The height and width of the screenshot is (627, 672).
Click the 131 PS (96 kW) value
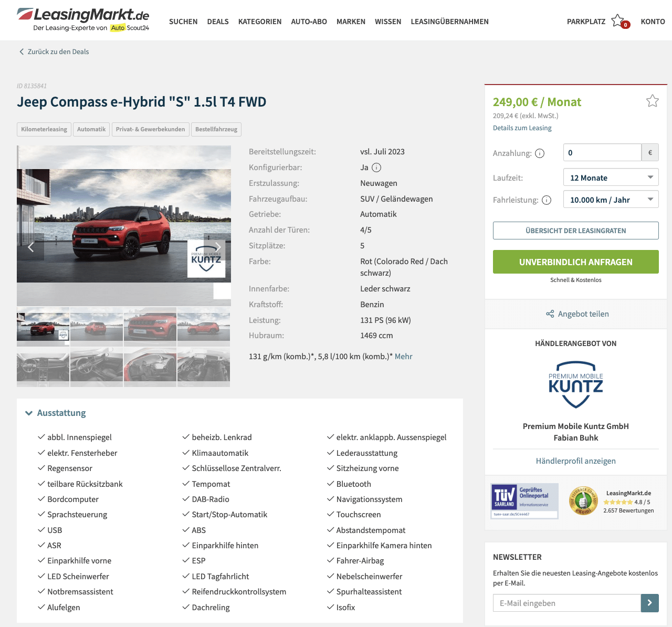pyautogui.click(x=385, y=320)
